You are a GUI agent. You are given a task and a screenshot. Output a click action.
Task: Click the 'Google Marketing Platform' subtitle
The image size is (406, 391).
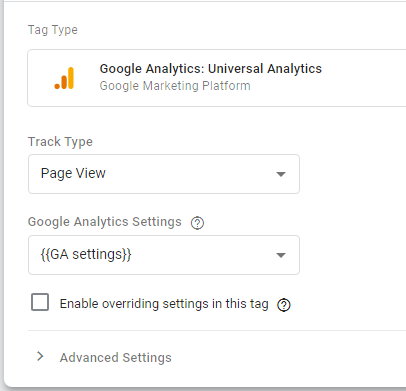click(175, 86)
